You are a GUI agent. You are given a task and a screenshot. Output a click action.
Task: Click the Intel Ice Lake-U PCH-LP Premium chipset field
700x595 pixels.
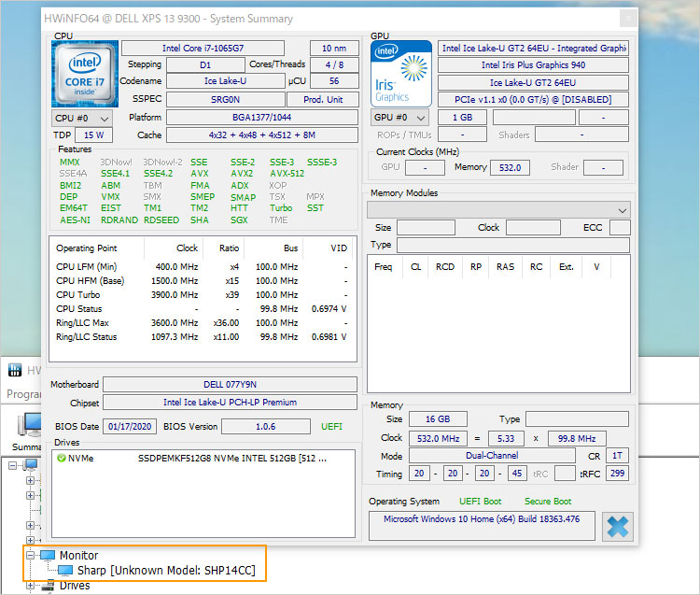click(230, 402)
